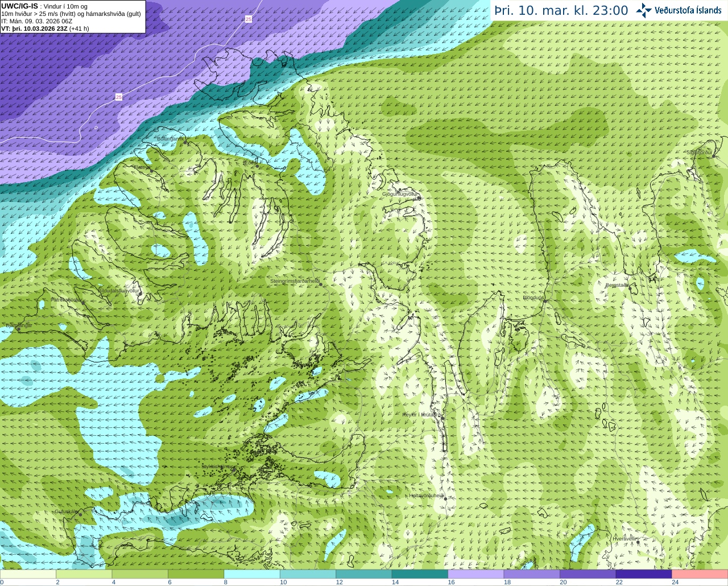Click the upper '25' gust contour label
The height and width of the screenshot is (586, 728).
(x=249, y=19)
